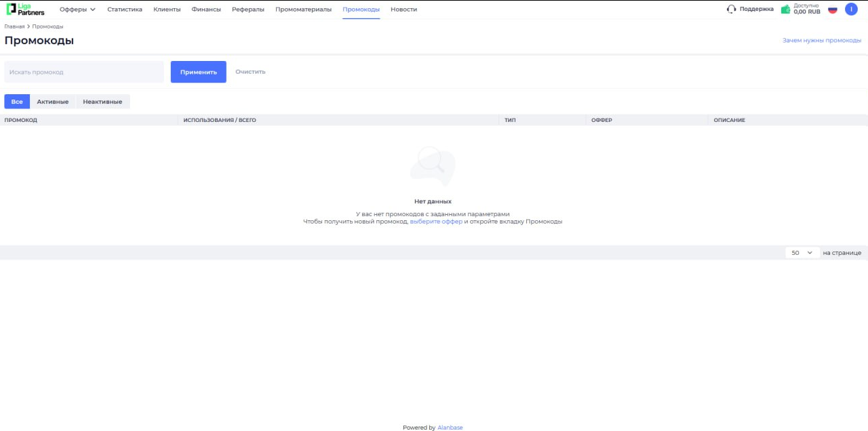The height and width of the screenshot is (431, 868).
Task: Navigate to Промоматериалы
Action: pyautogui.click(x=303, y=9)
